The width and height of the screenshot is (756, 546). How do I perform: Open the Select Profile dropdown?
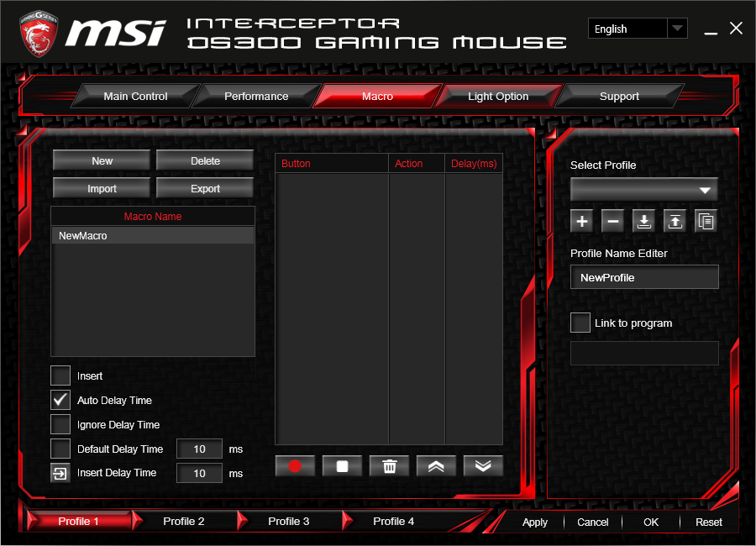point(644,190)
